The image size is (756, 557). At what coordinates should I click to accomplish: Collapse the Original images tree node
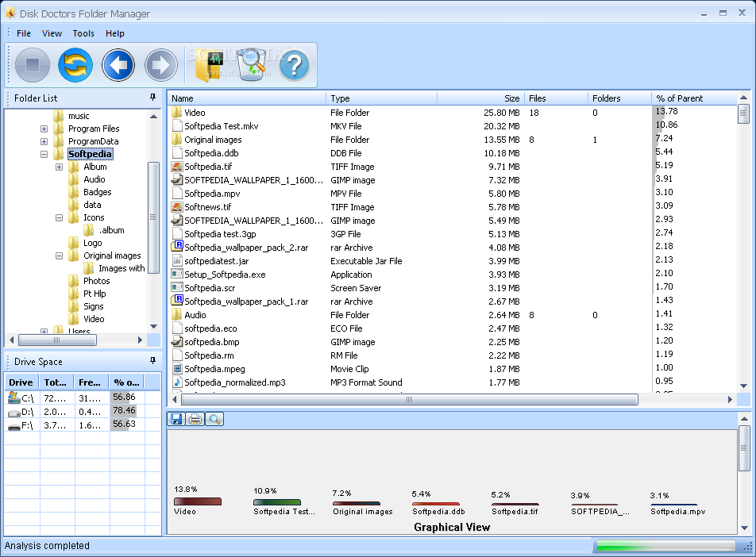tap(59, 255)
